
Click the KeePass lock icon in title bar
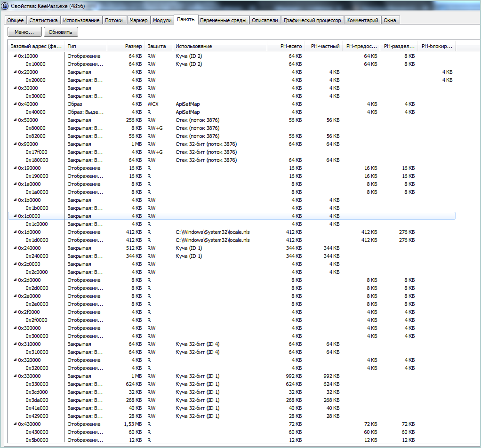point(5,6)
